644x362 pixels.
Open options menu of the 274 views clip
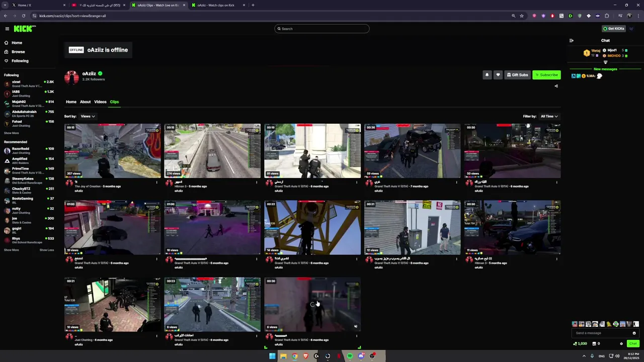(x=257, y=183)
